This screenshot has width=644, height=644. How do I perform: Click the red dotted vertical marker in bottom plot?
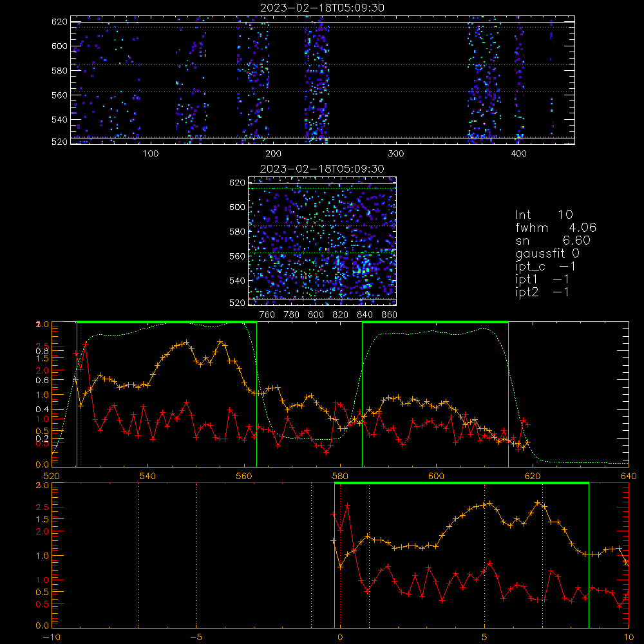click(x=340, y=555)
